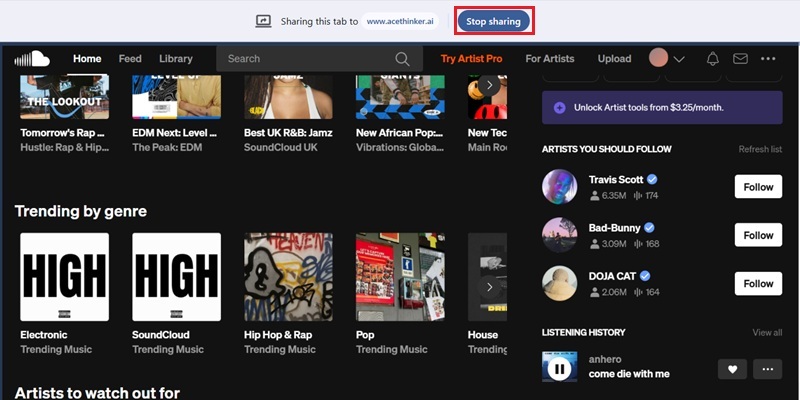This screenshot has height=400, width=800.
Task: Open Travis Scott avatar
Action: [560, 186]
